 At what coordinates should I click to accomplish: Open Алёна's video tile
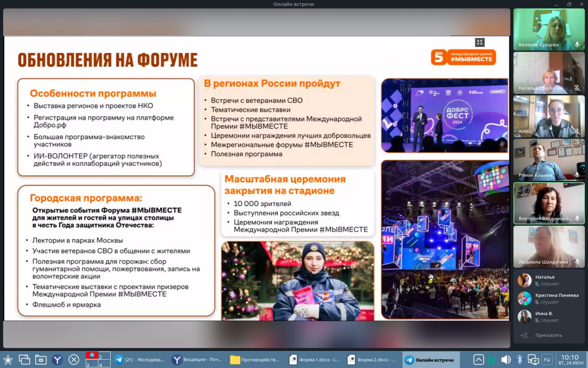(548, 116)
